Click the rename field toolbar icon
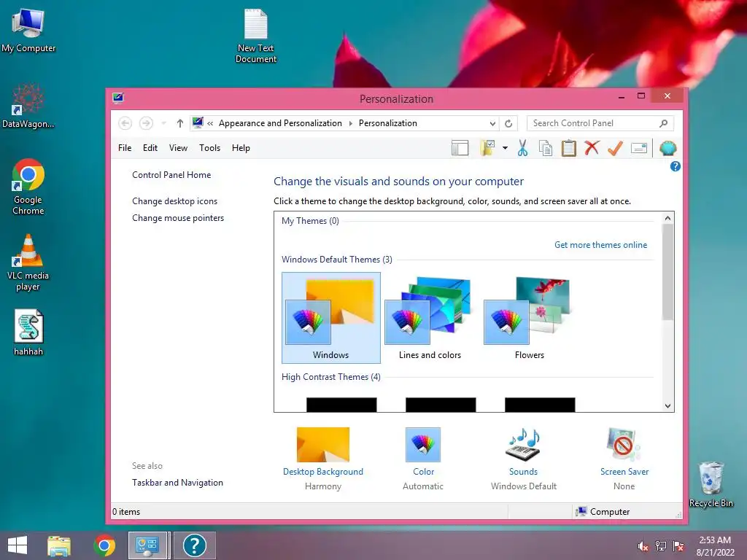 pyautogui.click(x=638, y=148)
